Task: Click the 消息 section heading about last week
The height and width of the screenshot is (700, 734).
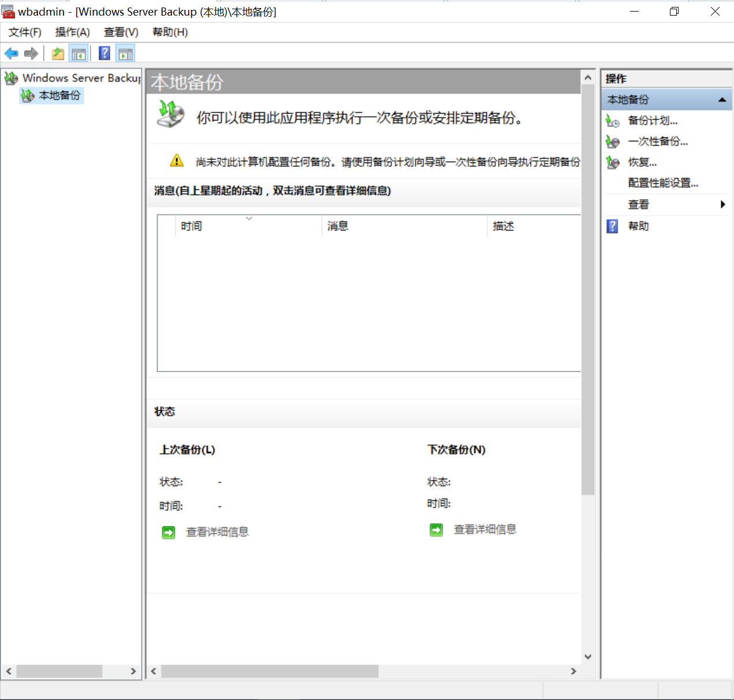Action: pos(273,191)
